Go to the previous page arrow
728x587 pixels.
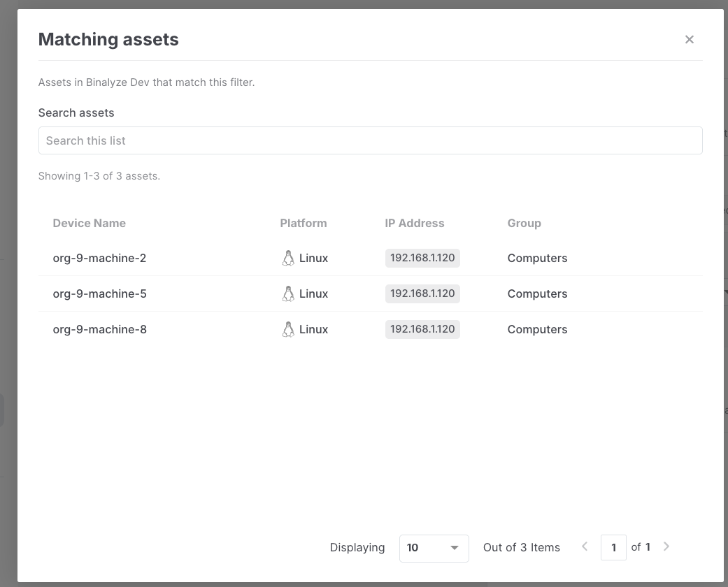[585, 546]
